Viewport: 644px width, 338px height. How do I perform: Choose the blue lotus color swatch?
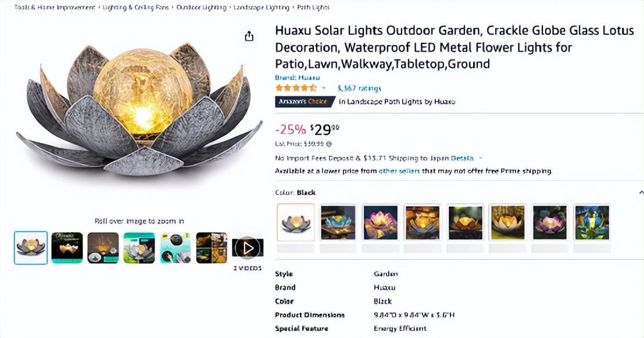338,222
